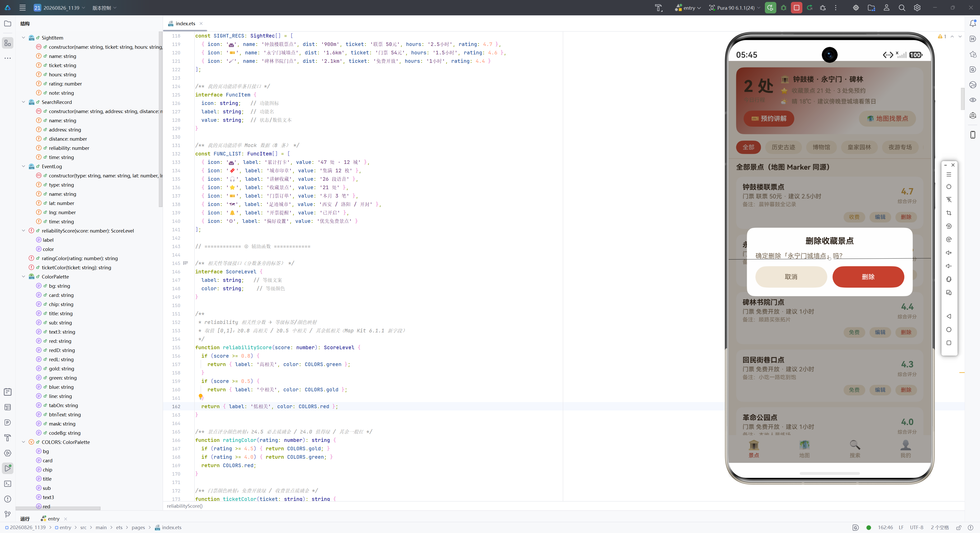Viewport: 980px width, 533px height.
Task: Open the Previewer eye icon in right sidebar
Action: click(x=972, y=100)
